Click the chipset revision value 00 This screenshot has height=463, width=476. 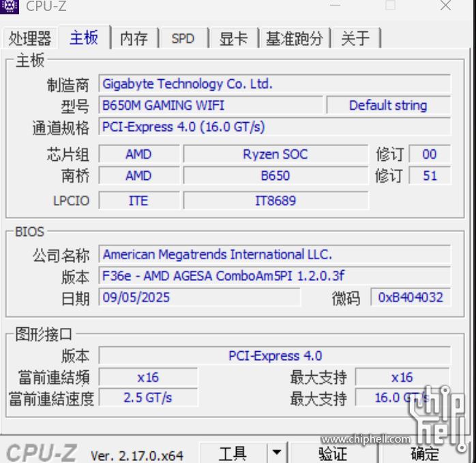[430, 154]
